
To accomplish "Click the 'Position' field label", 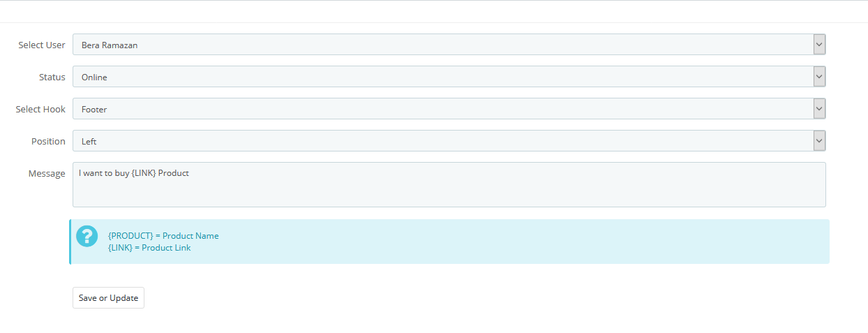I will coord(48,141).
